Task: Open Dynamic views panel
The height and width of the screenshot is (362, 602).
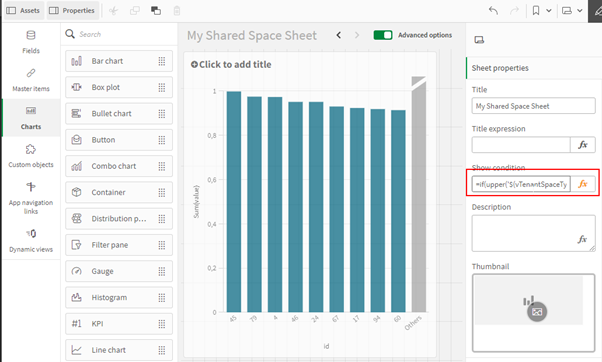Action: point(31,241)
